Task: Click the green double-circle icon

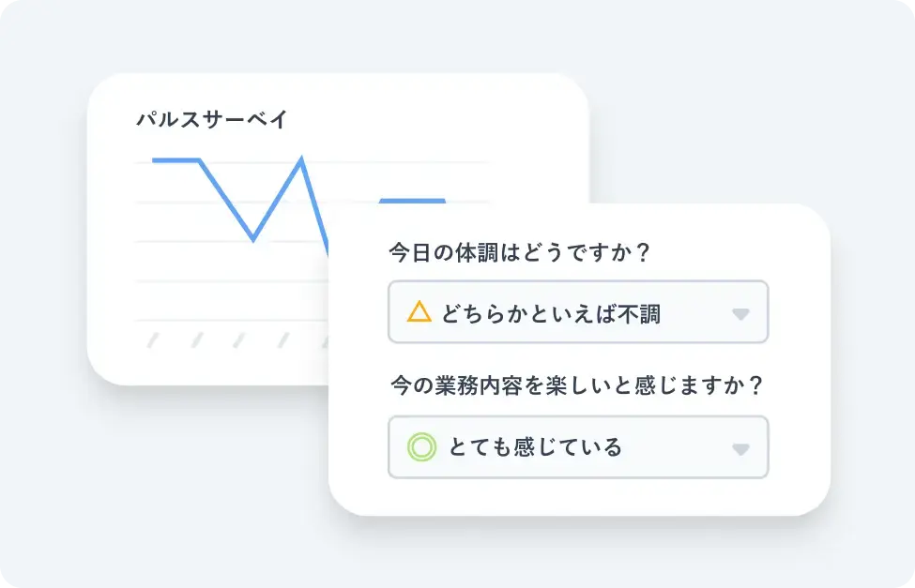Action: click(421, 447)
